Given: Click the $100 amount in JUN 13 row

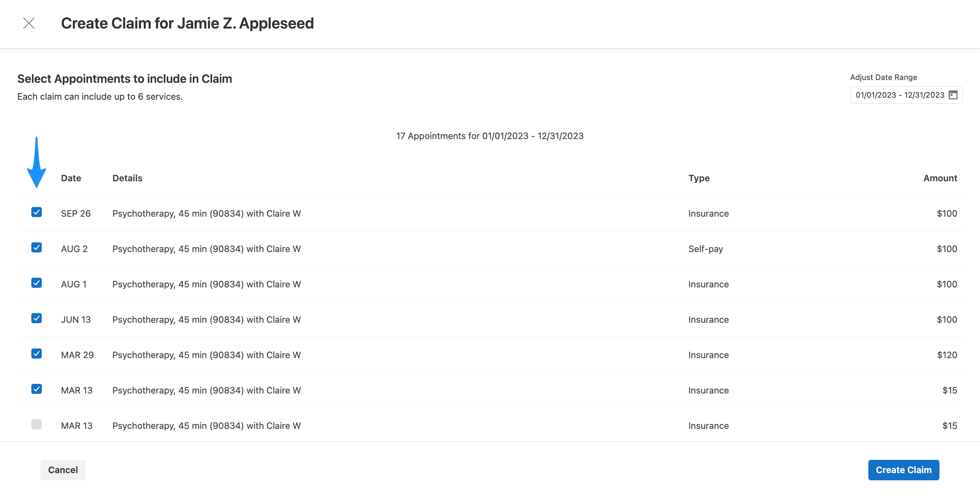Looking at the screenshot, I should click(x=947, y=320).
